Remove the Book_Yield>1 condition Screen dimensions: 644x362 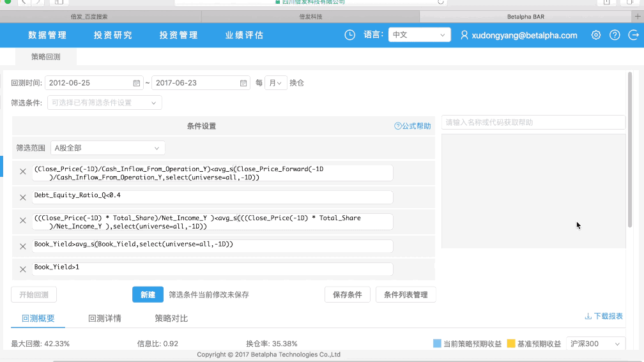[x=23, y=269]
